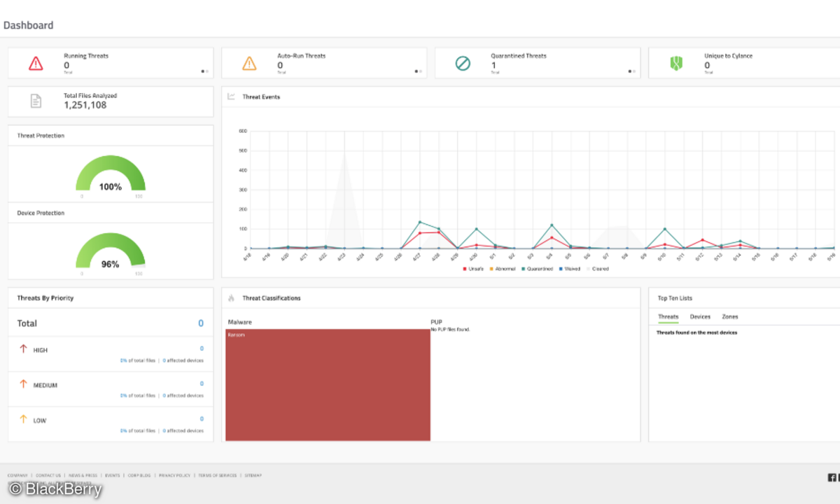The height and width of the screenshot is (504, 840).
Task: Click the Top Ten Lists panel title
Action: (x=675, y=298)
